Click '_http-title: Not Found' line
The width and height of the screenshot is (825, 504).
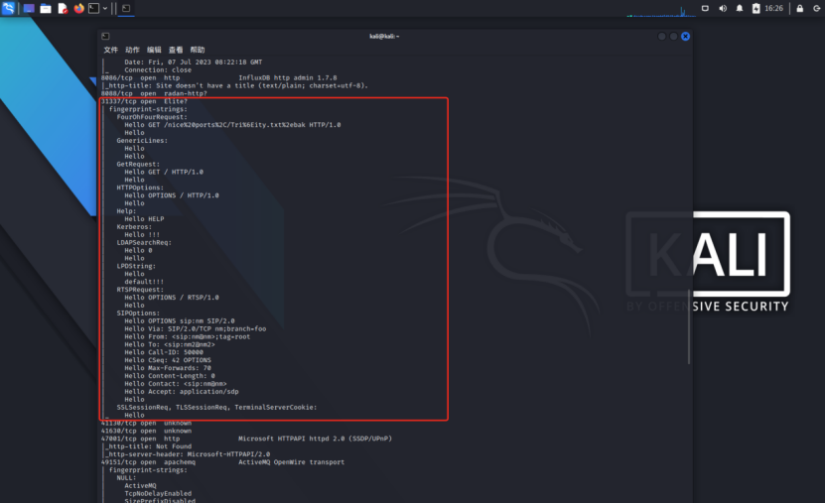click(148, 446)
